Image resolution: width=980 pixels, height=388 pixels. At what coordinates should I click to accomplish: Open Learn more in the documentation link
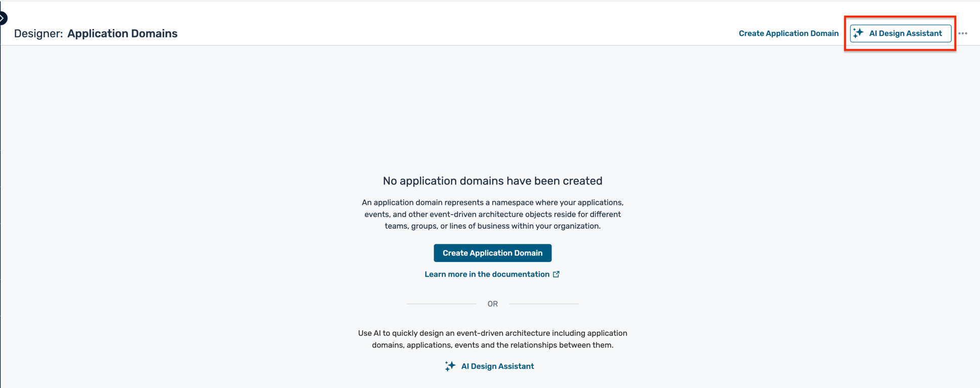tap(487, 274)
